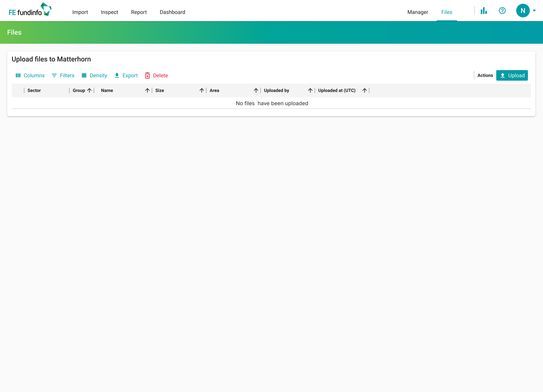Open the help question mark icon
This screenshot has width=543, height=392.
502,11
